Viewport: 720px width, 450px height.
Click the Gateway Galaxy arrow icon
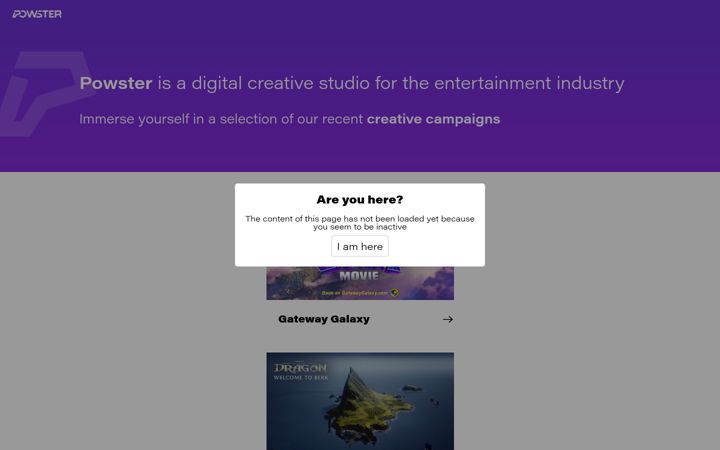coord(448,319)
